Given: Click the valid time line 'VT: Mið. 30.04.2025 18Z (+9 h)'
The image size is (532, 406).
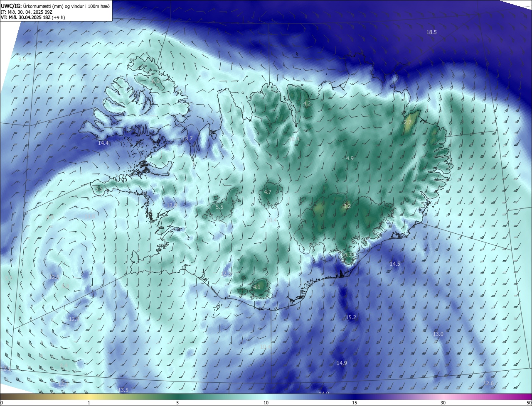Looking at the screenshot, I should 32,17.
